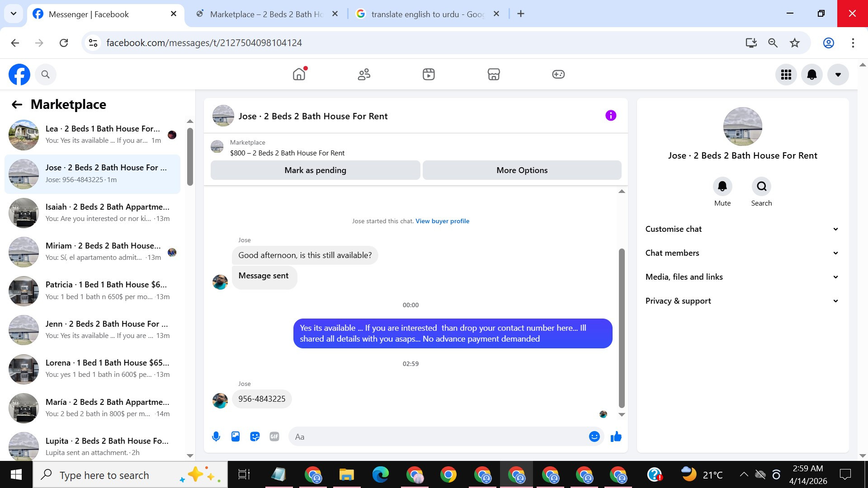868x488 pixels.
Task: Open the GIF picker
Action: (x=274, y=436)
